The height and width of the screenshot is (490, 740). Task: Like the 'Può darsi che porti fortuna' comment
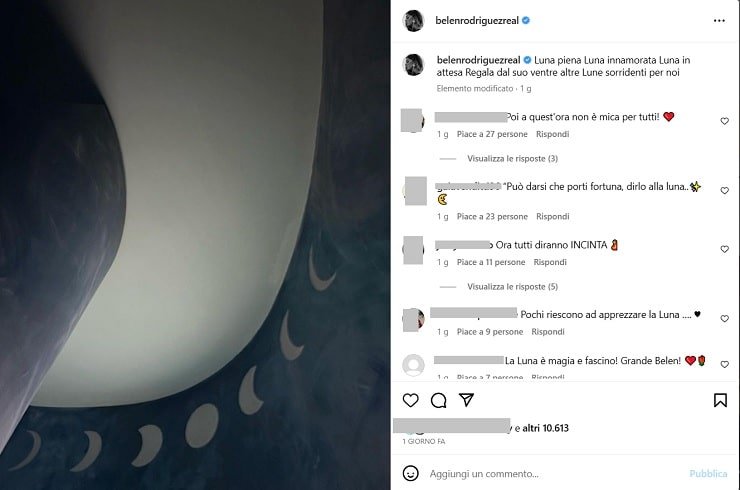click(x=725, y=191)
